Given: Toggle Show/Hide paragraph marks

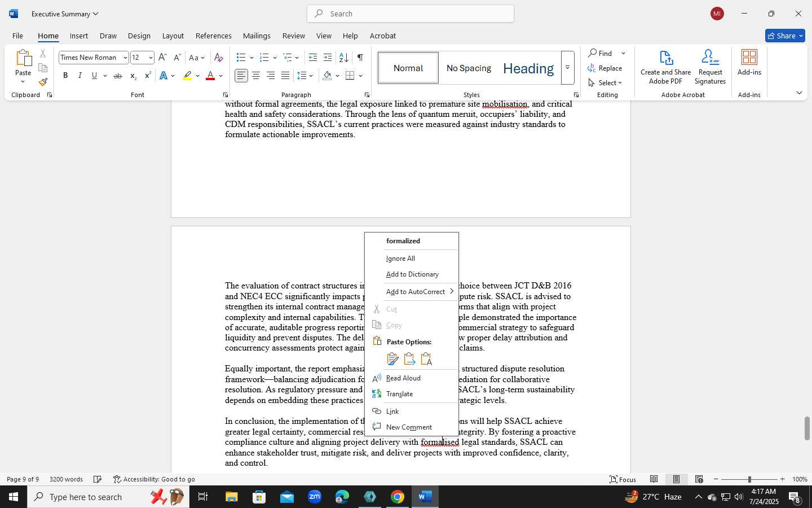Looking at the screenshot, I should click(x=360, y=58).
